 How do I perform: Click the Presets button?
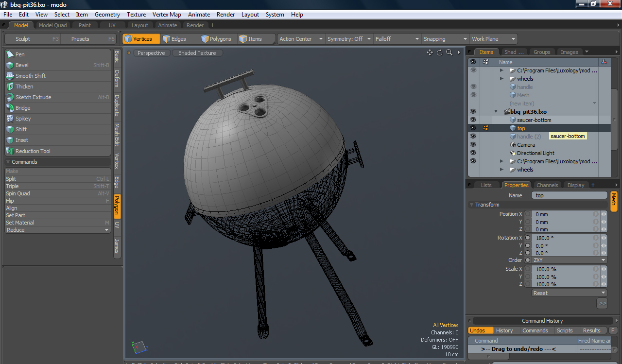[89, 39]
